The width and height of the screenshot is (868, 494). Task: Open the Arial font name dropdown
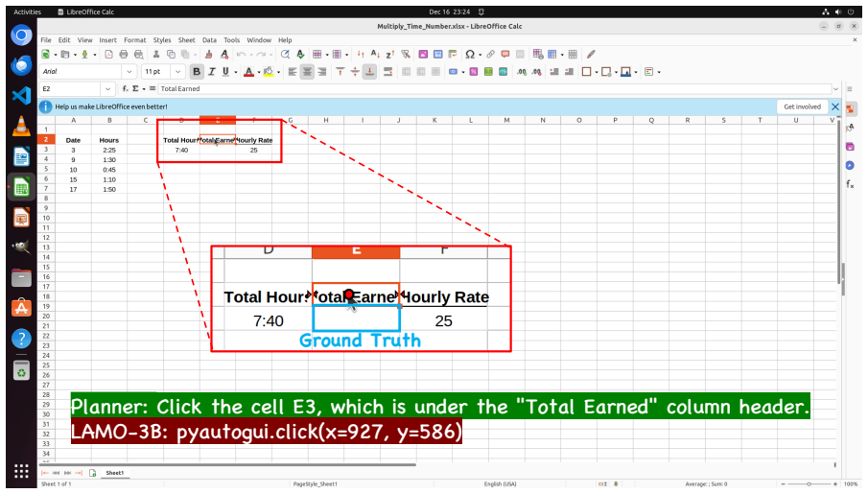pyautogui.click(x=129, y=71)
